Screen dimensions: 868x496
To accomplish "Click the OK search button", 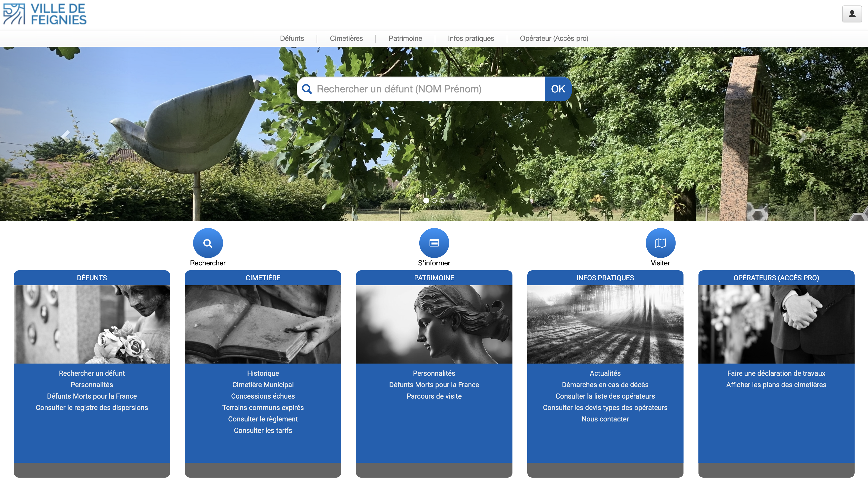I will (x=558, y=89).
